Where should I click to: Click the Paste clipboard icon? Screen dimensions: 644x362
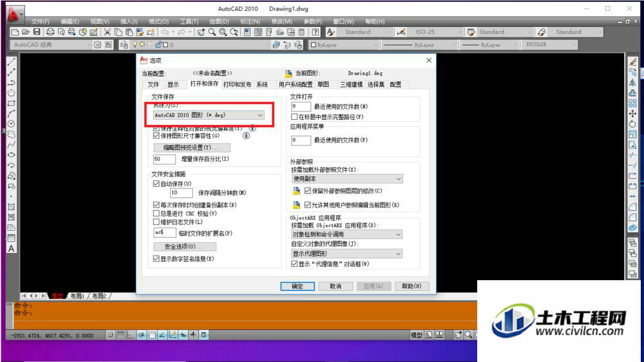pyautogui.click(x=129, y=32)
